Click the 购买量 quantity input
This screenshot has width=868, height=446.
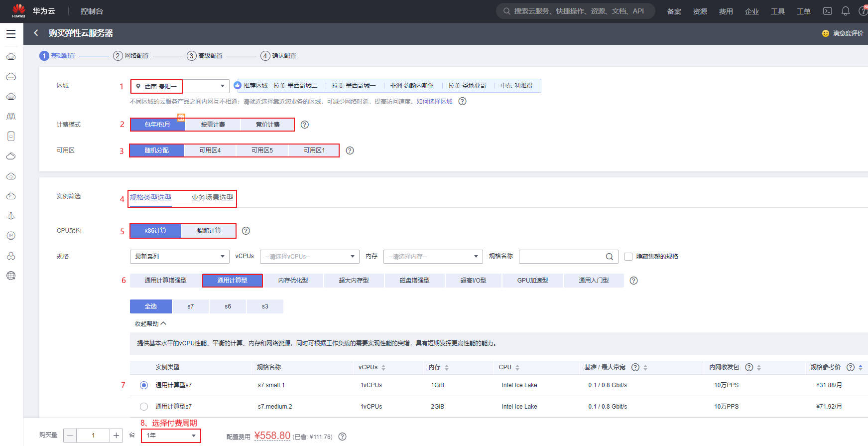[93, 436]
